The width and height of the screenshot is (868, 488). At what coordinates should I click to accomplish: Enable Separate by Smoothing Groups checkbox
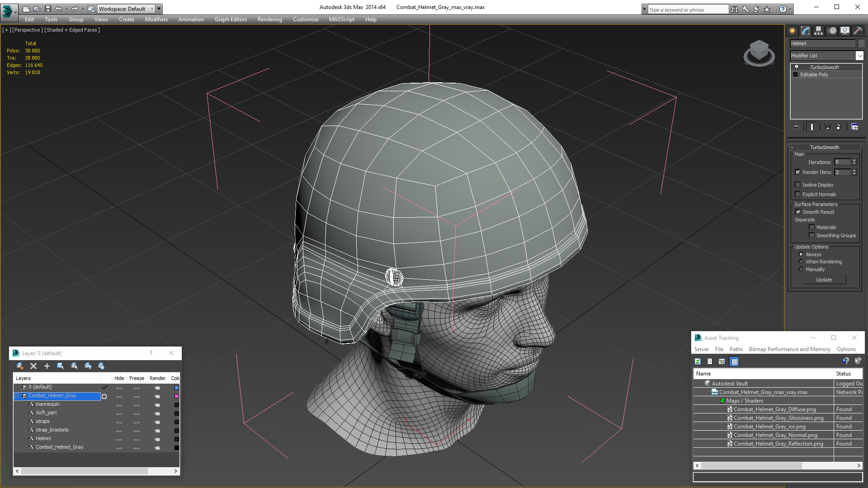tap(811, 235)
